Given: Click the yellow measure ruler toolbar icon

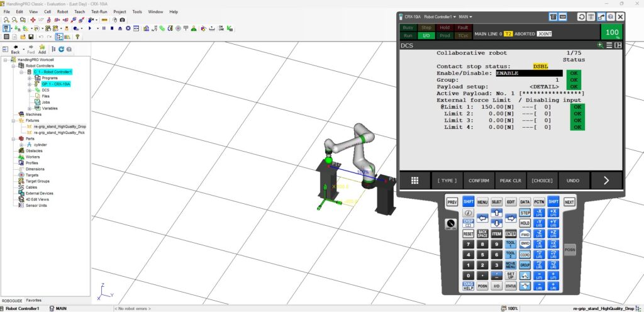Looking at the screenshot, I should point(104,19).
